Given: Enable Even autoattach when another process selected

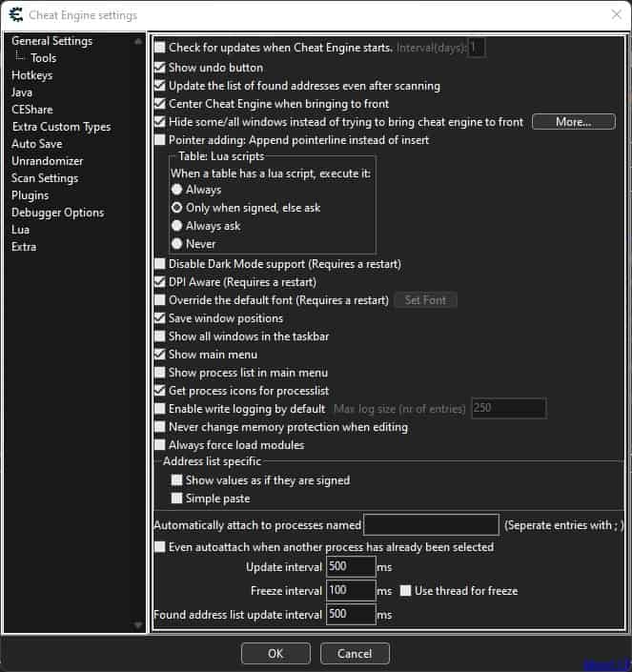Looking at the screenshot, I should (x=160, y=547).
